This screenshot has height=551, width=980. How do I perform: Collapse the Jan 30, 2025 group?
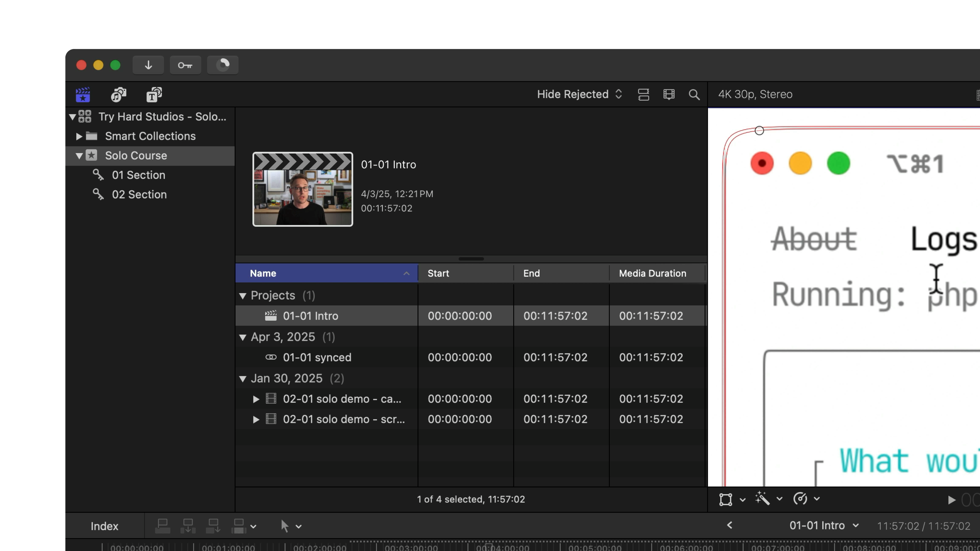coord(243,378)
